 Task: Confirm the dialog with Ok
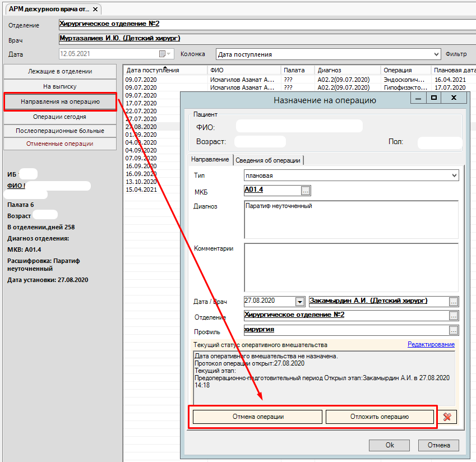pyautogui.click(x=390, y=445)
